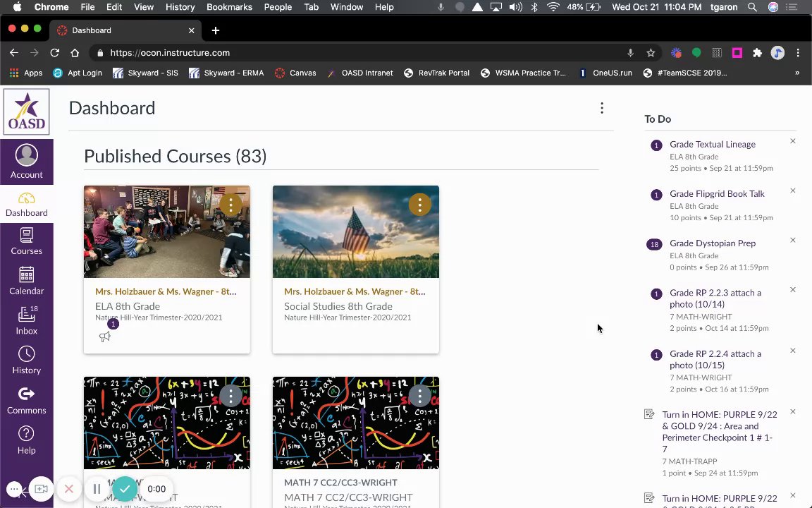Dismiss Area and Perimeter Checkpoint to-do
The height and width of the screenshot is (508, 812).
(x=793, y=411)
